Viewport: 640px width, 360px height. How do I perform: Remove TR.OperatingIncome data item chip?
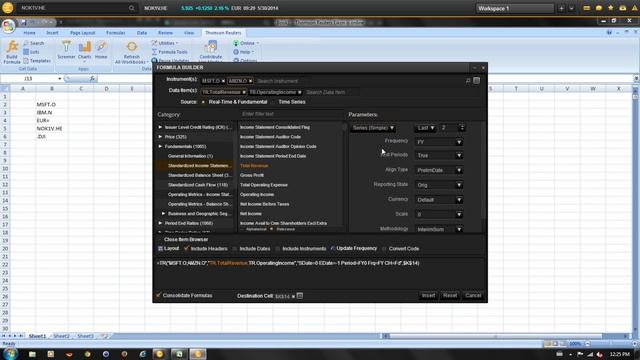coord(300,92)
